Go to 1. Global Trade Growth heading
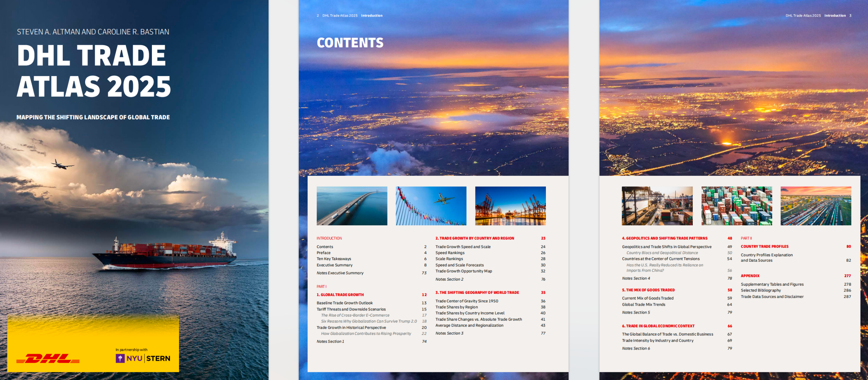The height and width of the screenshot is (380, 868). pyautogui.click(x=372, y=295)
